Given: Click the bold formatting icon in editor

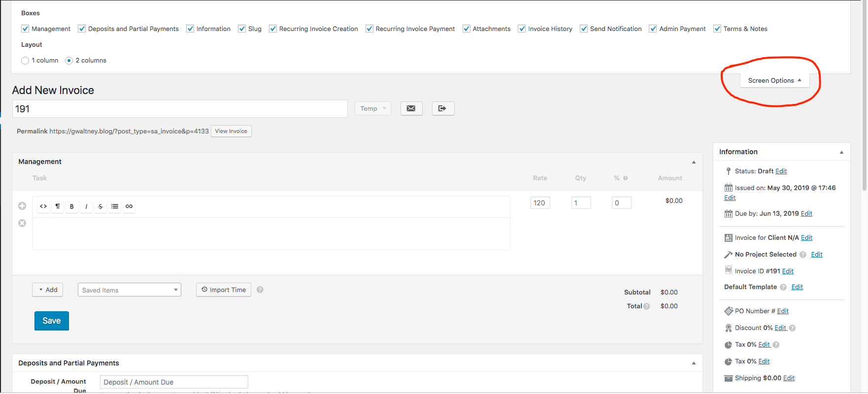Looking at the screenshot, I should coord(72,206).
